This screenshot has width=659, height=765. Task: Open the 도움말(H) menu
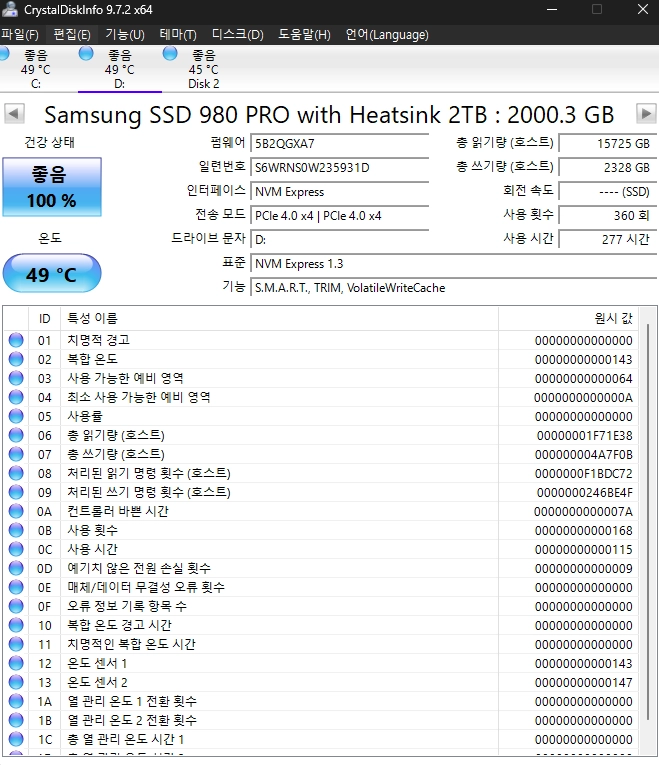click(x=304, y=35)
